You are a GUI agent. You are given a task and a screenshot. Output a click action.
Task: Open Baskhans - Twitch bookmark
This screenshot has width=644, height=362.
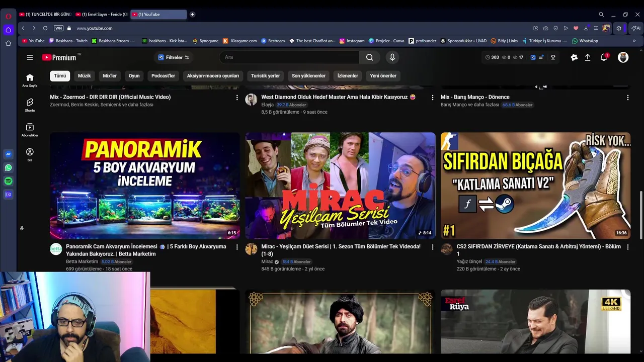pyautogui.click(x=68, y=41)
